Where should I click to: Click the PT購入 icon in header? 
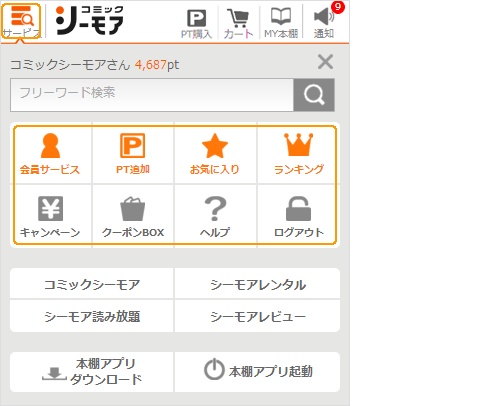click(x=196, y=23)
